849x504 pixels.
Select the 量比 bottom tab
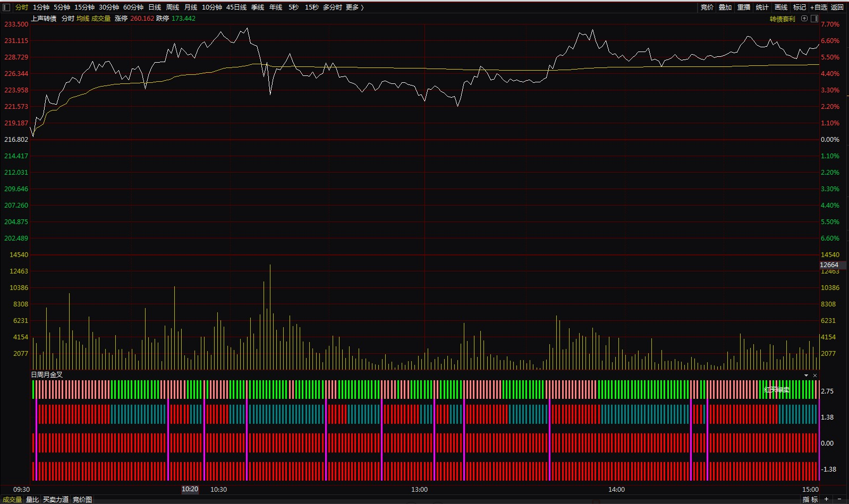point(32,500)
